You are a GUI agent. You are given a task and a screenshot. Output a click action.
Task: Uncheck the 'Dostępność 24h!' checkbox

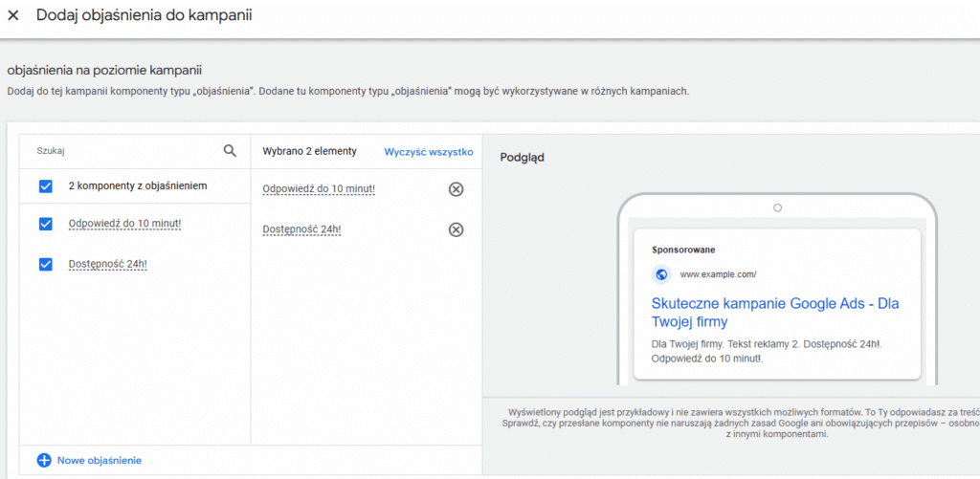[45, 264]
